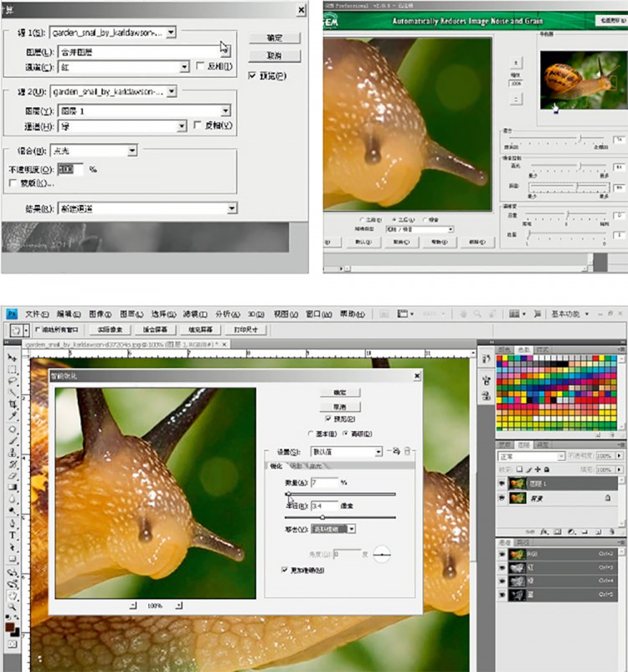Click the zoom-out minus button under the sharpen preview

133,605
